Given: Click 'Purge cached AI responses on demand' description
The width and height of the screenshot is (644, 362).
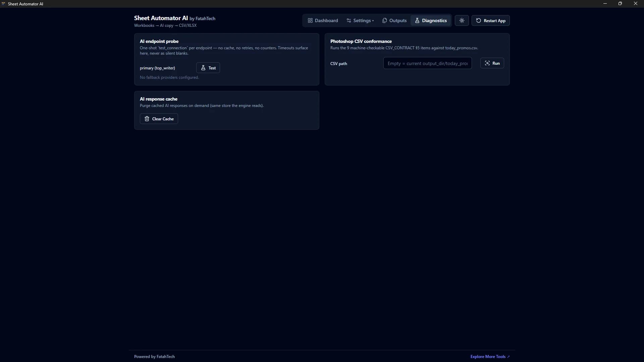Looking at the screenshot, I should pos(202,106).
